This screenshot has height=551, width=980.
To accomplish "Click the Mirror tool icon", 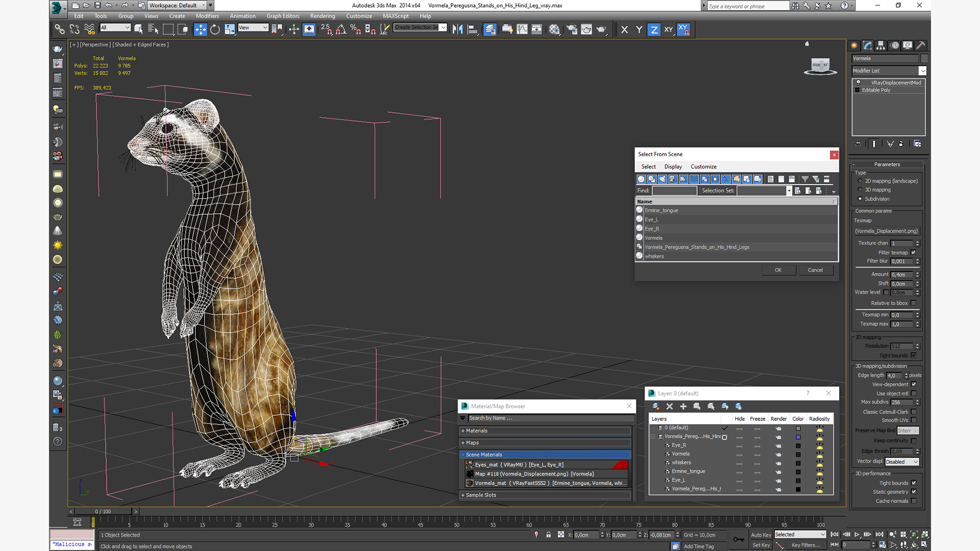I will [x=458, y=30].
